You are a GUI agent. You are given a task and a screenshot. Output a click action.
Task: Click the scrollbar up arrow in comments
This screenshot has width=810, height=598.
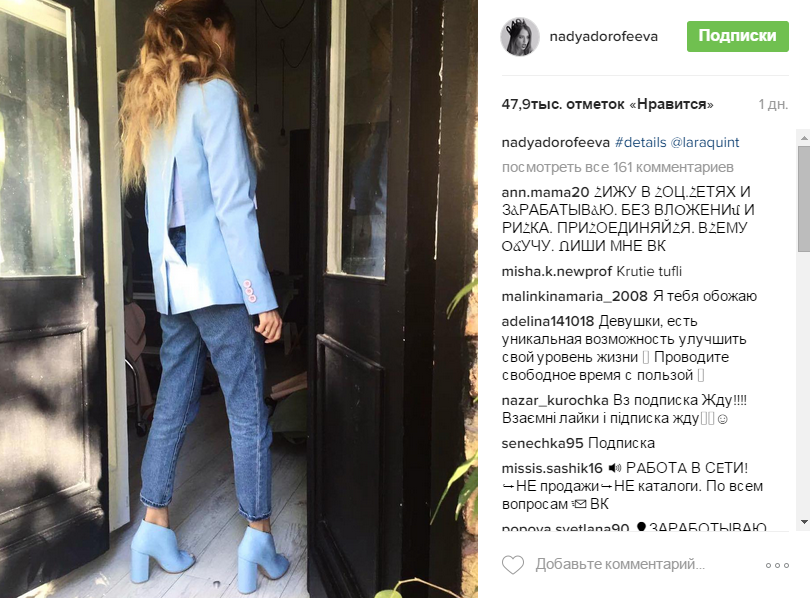(804, 138)
